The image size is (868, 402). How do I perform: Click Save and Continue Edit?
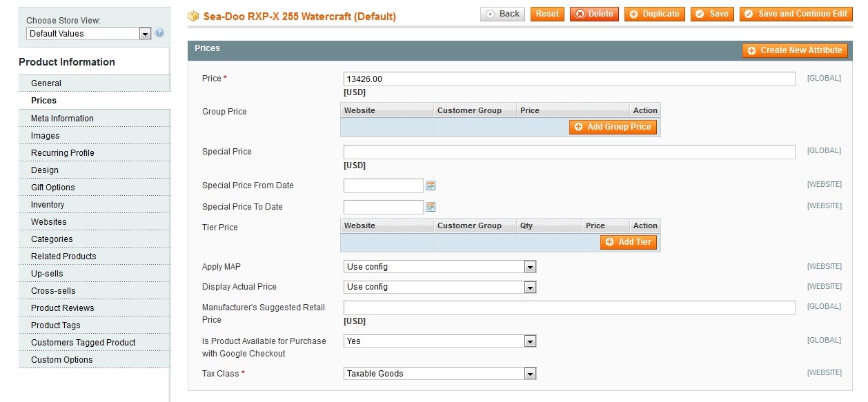[796, 14]
